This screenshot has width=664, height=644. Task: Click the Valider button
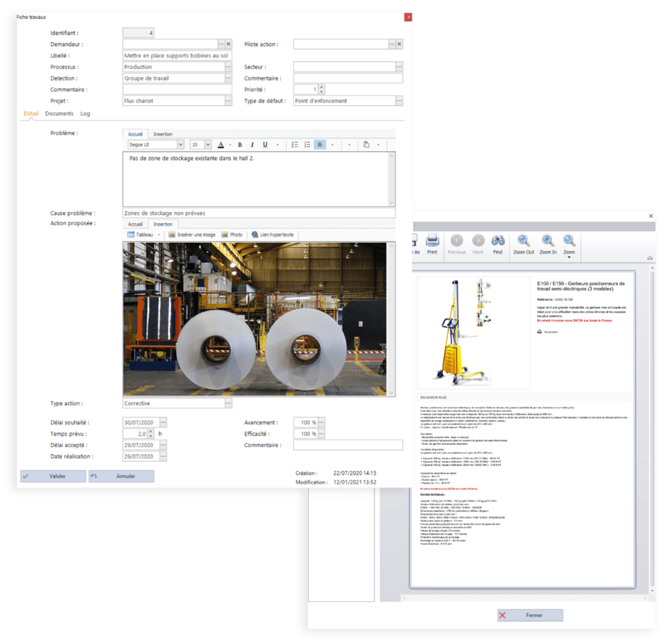[x=53, y=476]
